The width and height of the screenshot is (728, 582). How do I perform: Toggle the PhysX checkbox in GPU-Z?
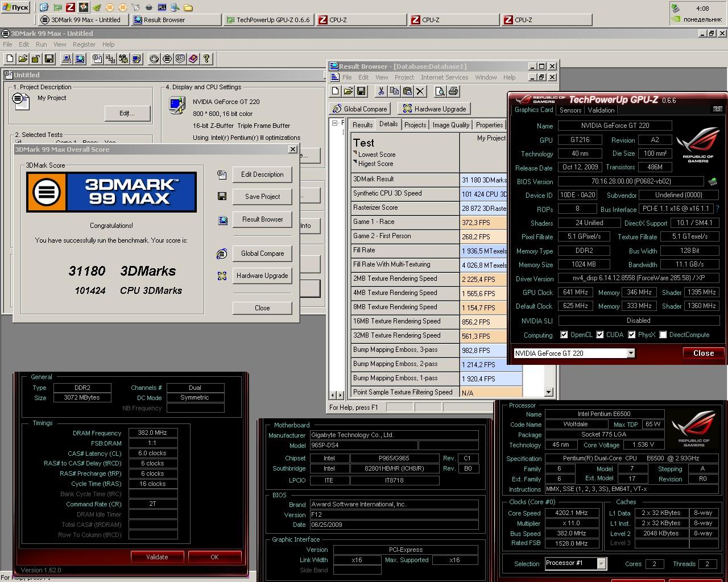631,335
